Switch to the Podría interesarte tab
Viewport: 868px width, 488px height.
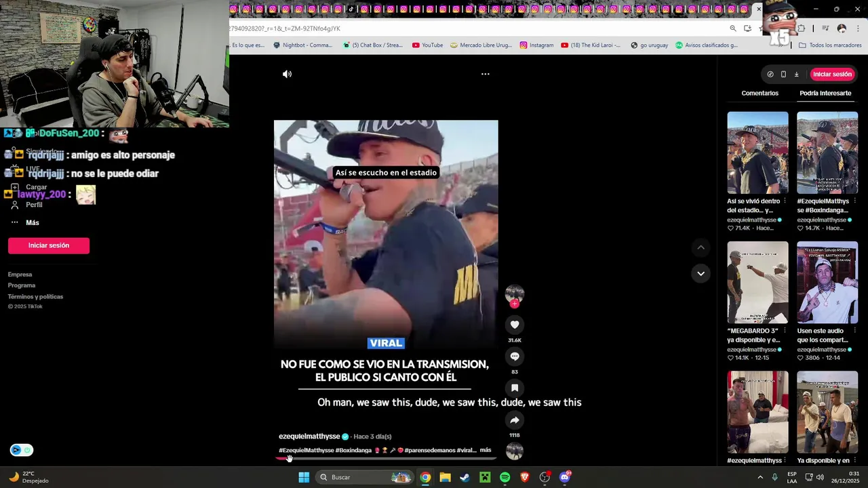point(825,93)
